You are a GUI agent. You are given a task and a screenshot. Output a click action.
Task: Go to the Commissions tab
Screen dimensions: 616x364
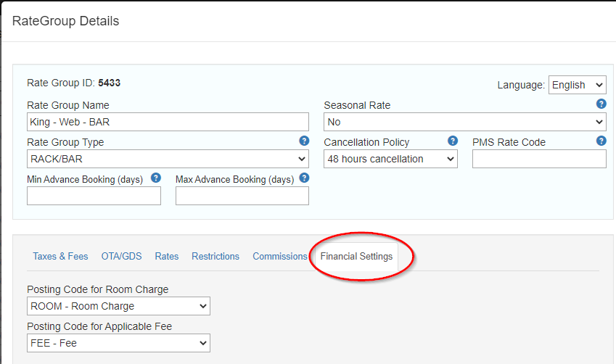280,257
